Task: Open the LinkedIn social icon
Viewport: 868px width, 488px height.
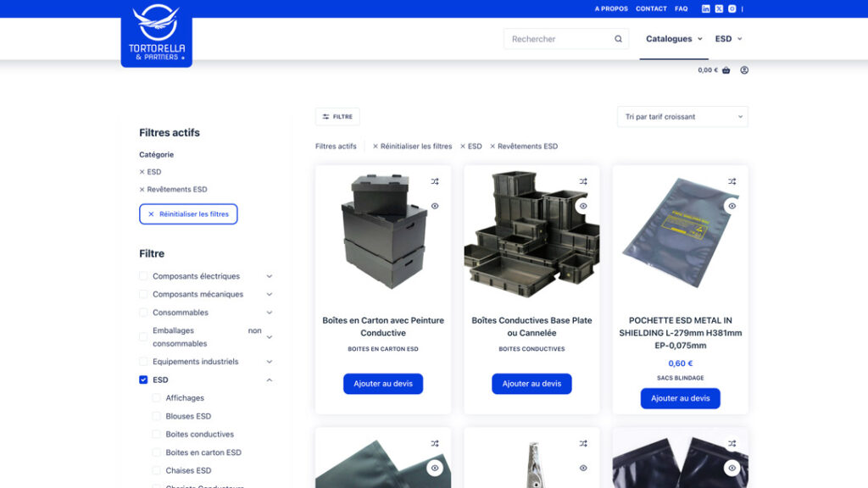Action: 706,8
